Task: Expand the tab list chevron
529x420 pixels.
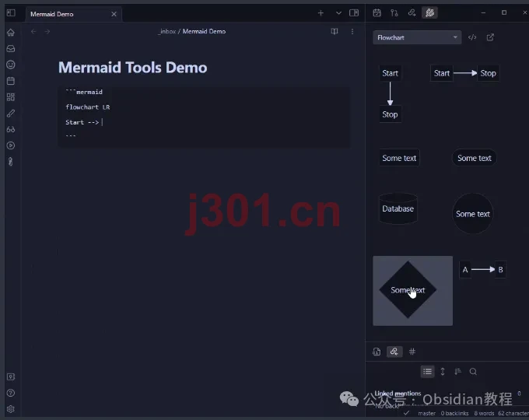Action: pos(338,12)
